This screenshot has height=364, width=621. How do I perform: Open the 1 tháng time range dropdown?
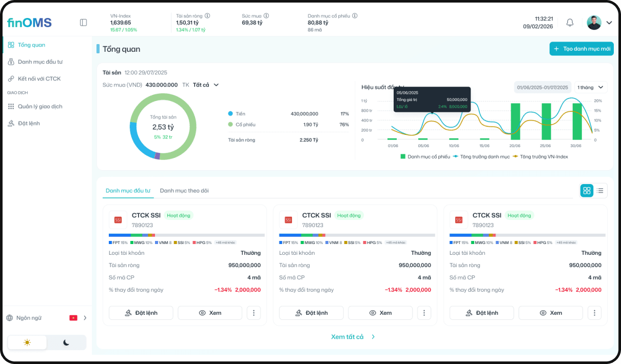click(590, 87)
